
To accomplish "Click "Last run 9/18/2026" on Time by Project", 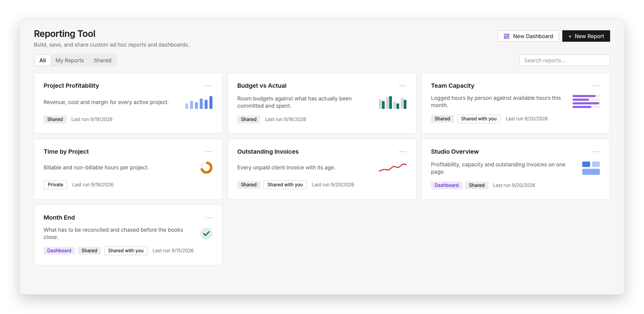I will (x=93, y=185).
